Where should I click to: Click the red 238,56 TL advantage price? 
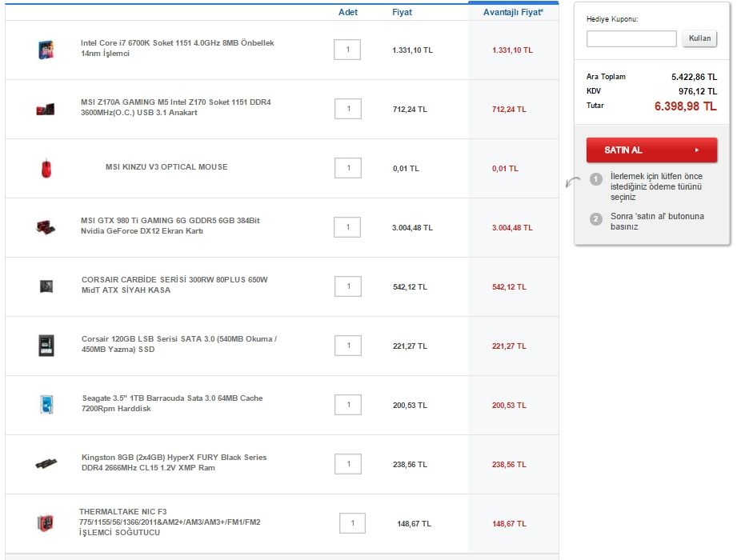pos(509,465)
